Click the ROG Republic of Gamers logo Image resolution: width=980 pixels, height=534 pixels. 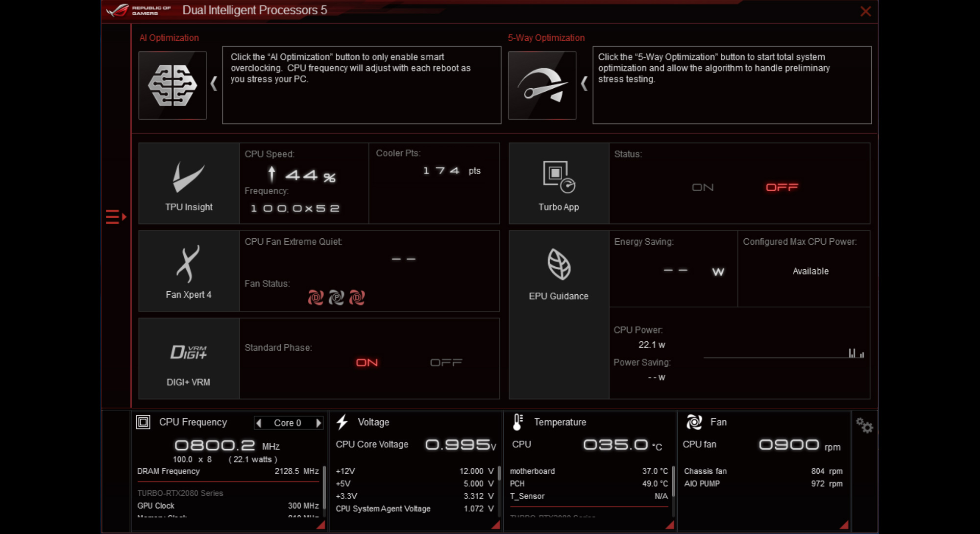(x=139, y=10)
